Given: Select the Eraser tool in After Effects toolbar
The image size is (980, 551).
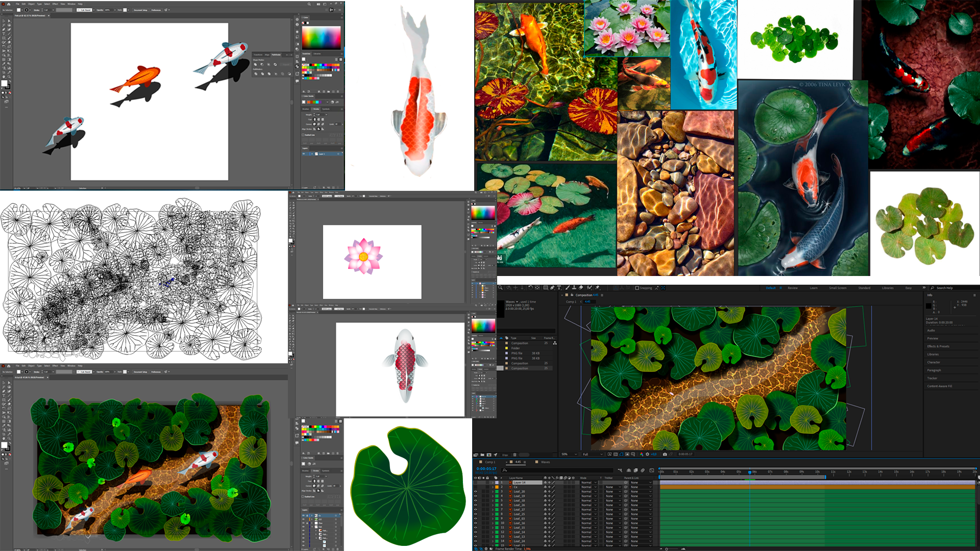Looking at the screenshot, I should click(581, 288).
